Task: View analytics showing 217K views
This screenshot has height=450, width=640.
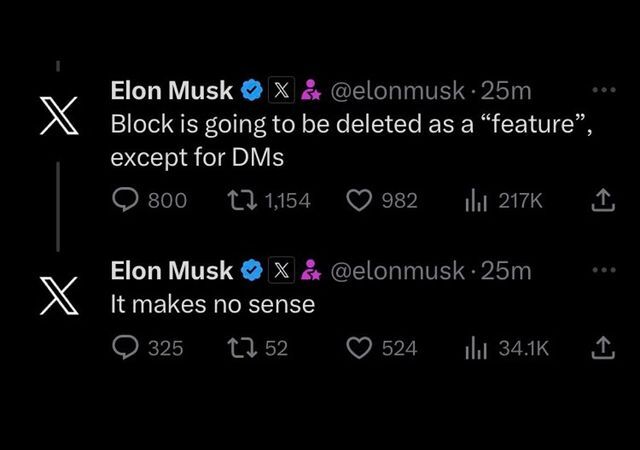Action: (x=504, y=200)
